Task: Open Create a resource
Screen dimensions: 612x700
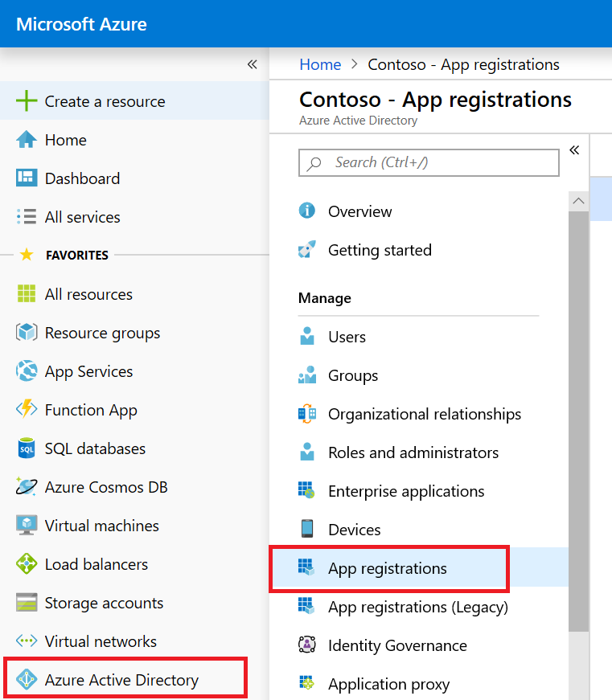Action: click(134, 101)
